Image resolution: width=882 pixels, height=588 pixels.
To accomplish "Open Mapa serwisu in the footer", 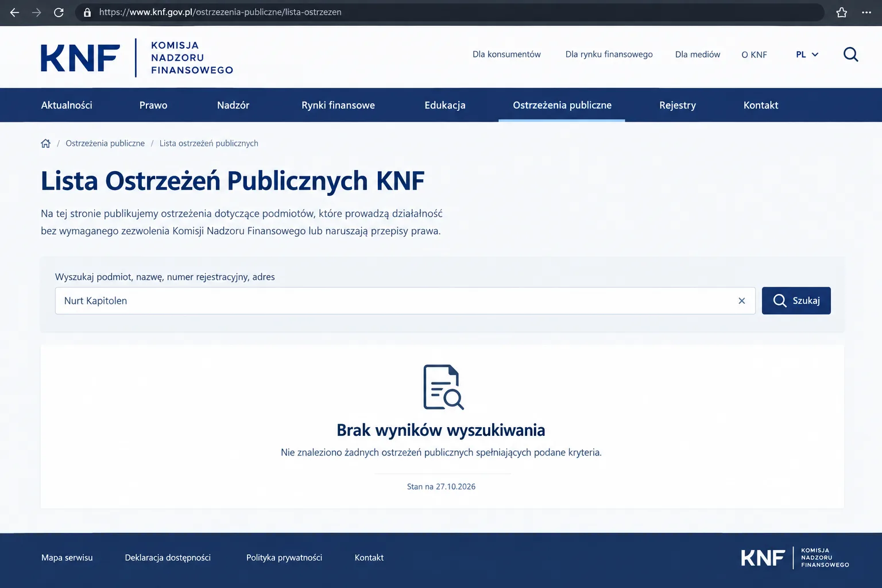I will tap(67, 558).
